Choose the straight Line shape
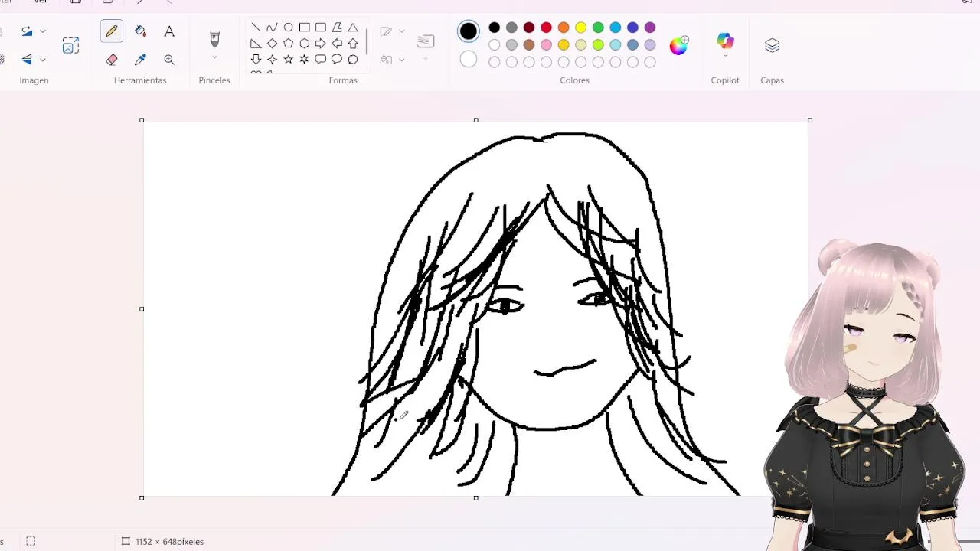 (256, 28)
